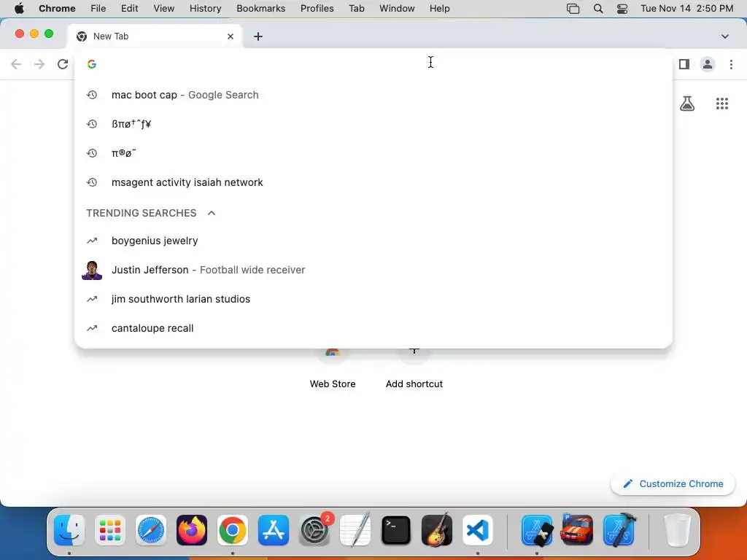Select the 'ßπø†ˆƒ¥' history suggestion
Screen dimensions: 747x560
[x=373, y=124]
